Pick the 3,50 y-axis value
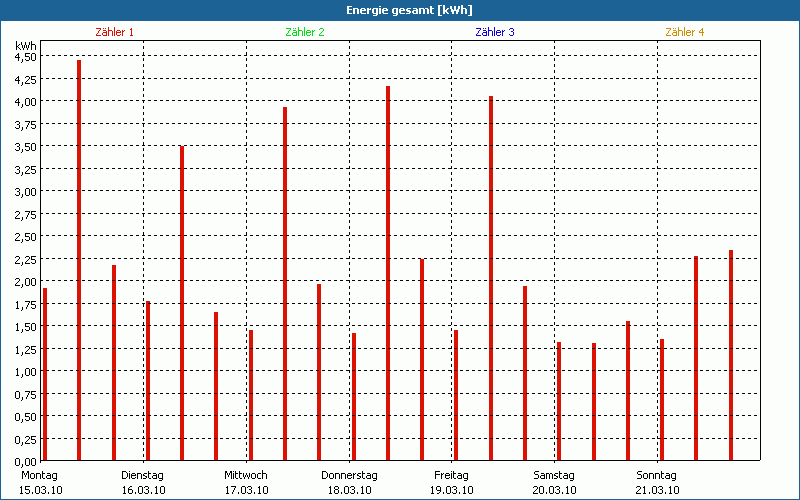800x500 pixels. point(26,146)
